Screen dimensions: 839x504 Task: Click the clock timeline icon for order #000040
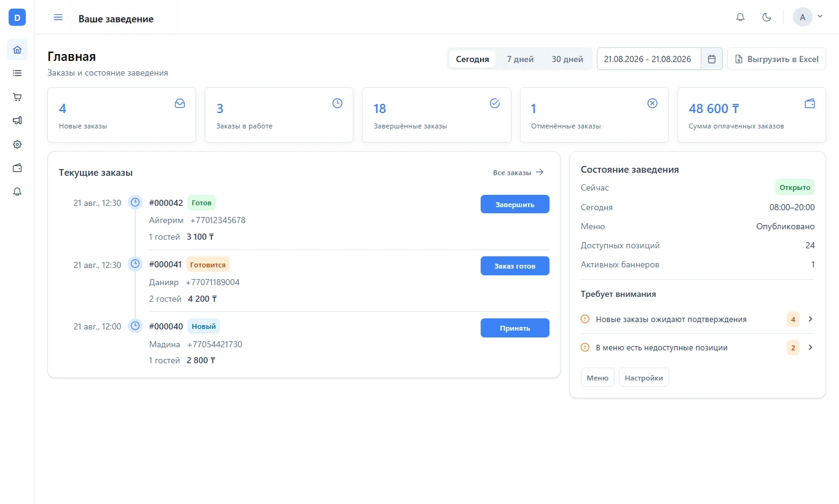pyautogui.click(x=135, y=326)
